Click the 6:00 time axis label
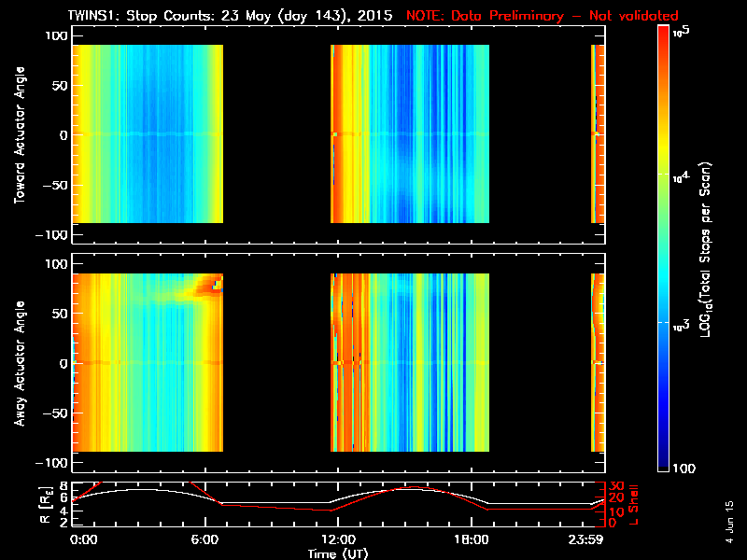The image size is (747, 560). pyautogui.click(x=204, y=539)
